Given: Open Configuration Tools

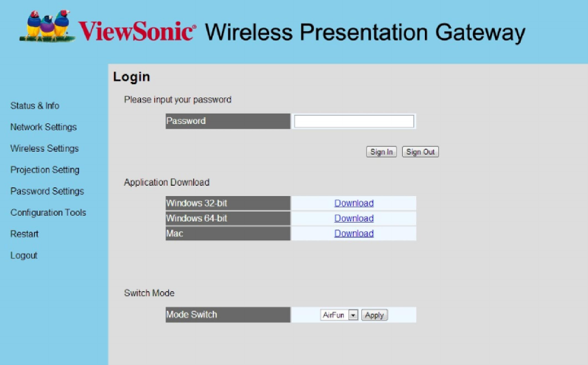Looking at the screenshot, I should 48,213.
